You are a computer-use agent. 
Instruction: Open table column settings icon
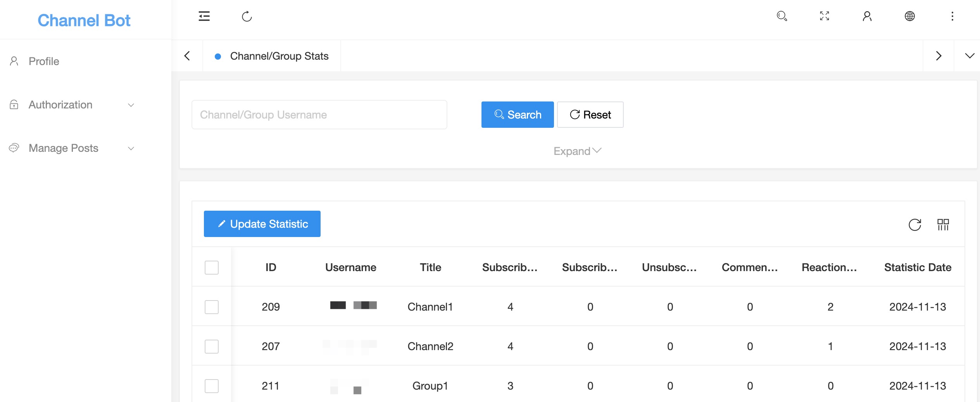943,225
